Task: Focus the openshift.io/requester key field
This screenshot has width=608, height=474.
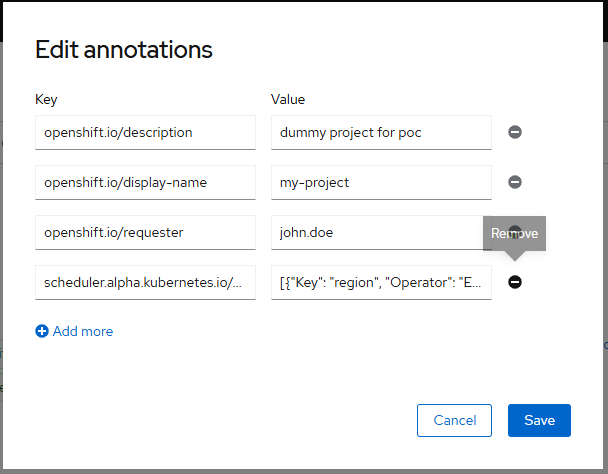Action: (145, 232)
